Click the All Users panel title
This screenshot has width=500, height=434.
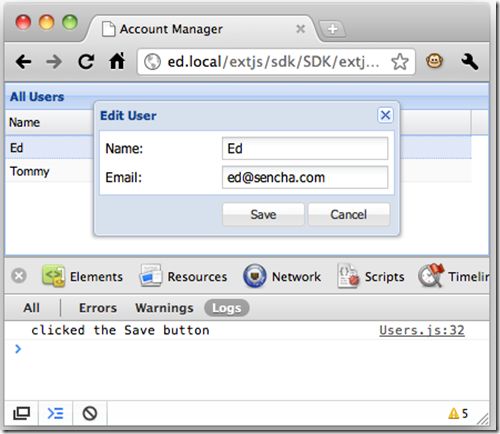tap(37, 97)
